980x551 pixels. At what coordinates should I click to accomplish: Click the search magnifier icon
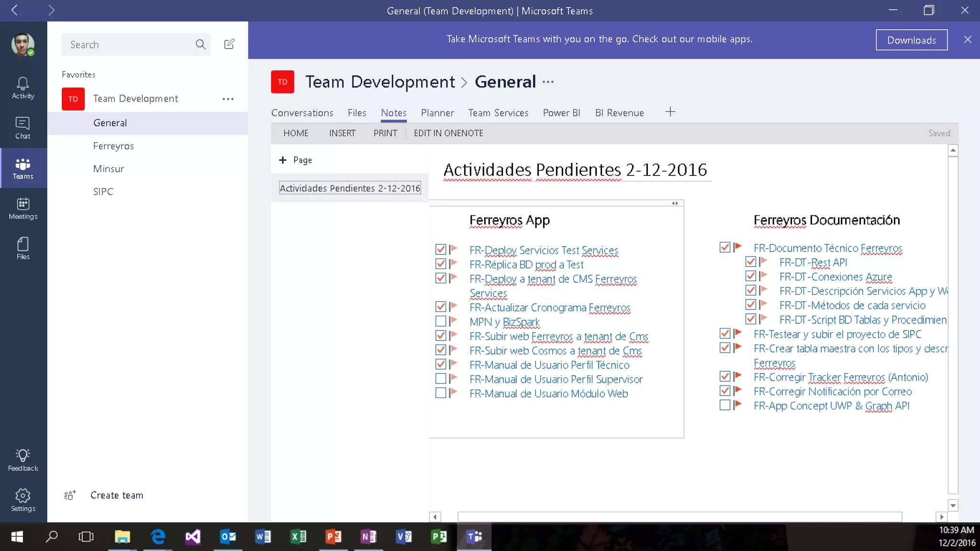200,44
